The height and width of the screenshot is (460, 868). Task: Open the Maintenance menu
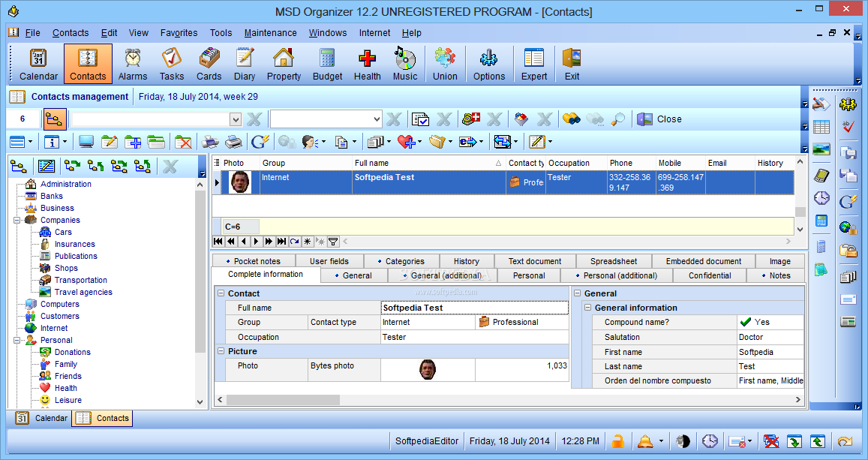point(270,33)
